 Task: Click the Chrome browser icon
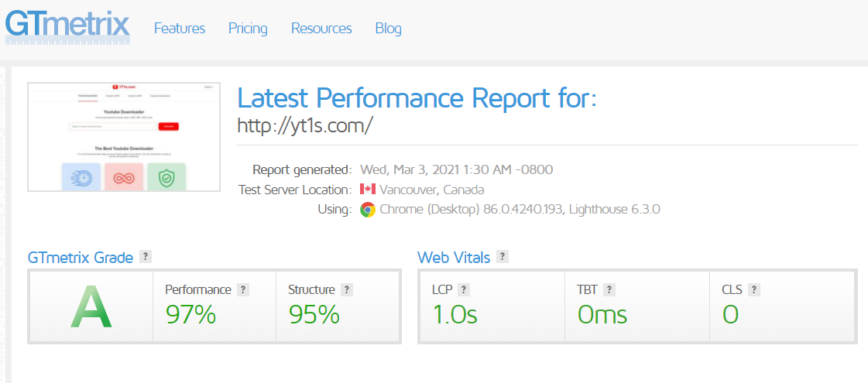(x=368, y=210)
